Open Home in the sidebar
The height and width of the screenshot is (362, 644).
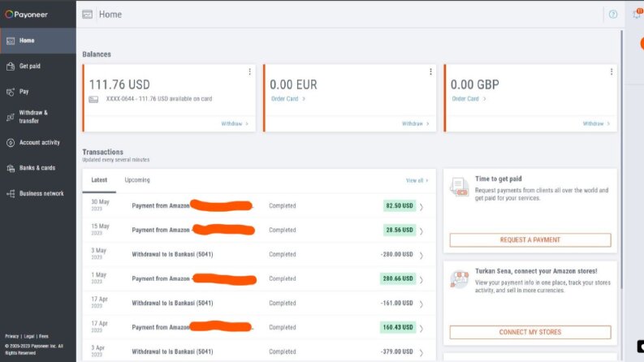(38, 41)
